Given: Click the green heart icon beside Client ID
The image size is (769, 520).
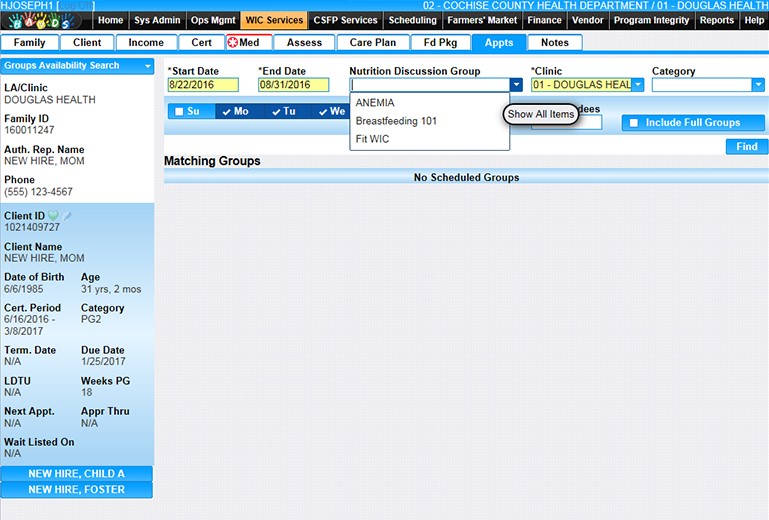Looking at the screenshot, I should coord(53,216).
